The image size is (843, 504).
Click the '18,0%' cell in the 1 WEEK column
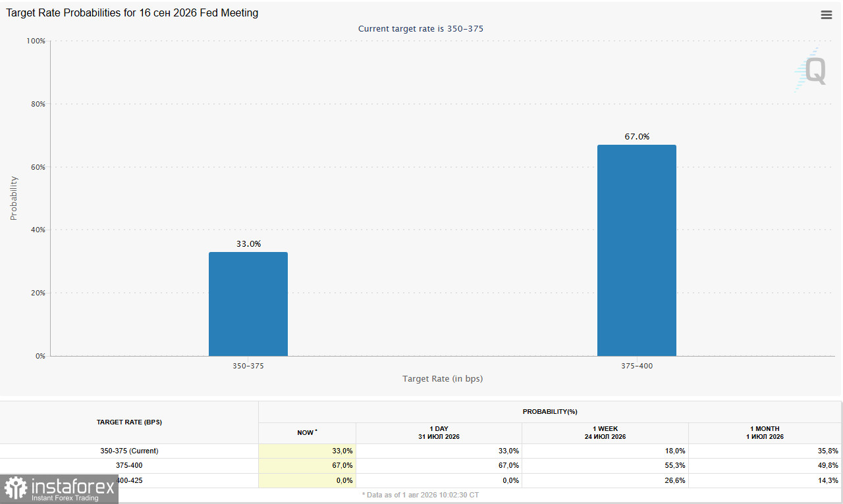coord(605,451)
